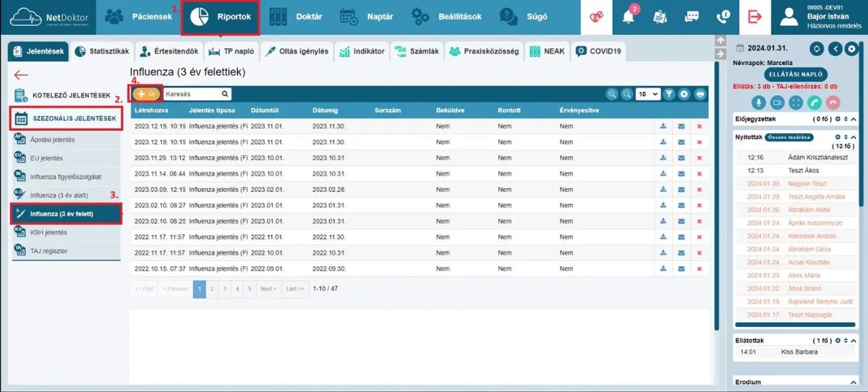Open Nyitottak section gear settings
The width and height of the screenshot is (868, 392).
click(x=838, y=137)
